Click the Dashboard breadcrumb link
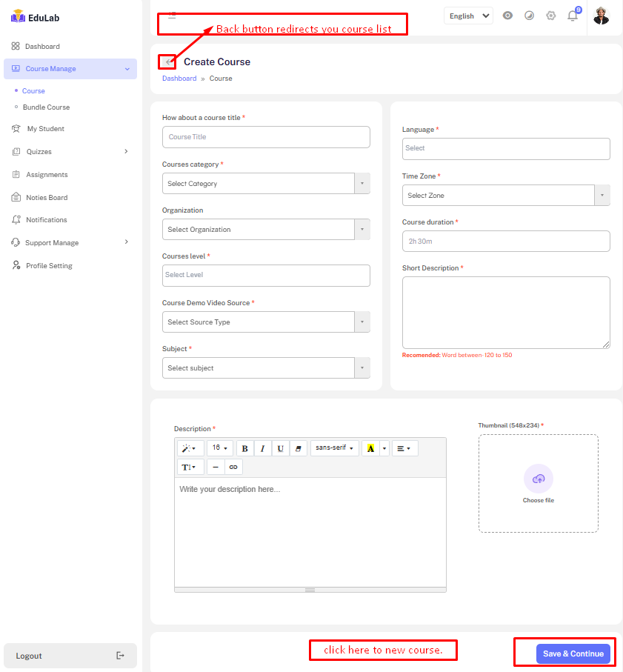 tap(179, 79)
